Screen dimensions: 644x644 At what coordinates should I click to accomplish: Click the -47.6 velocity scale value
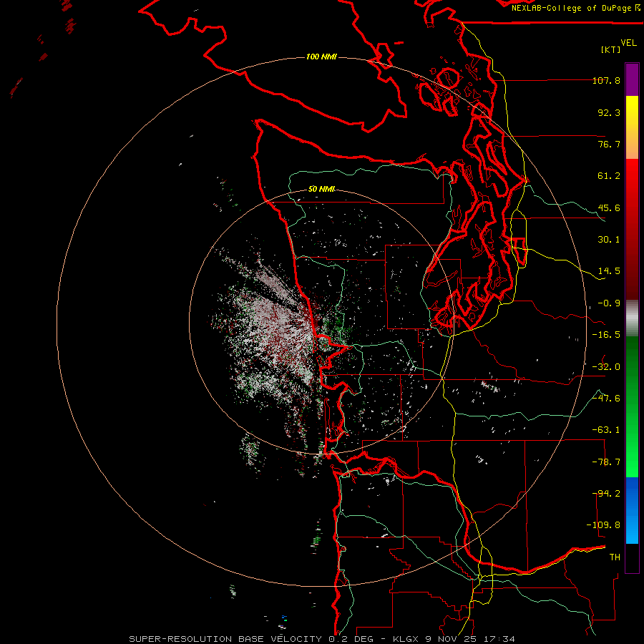pyautogui.click(x=606, y=399)
